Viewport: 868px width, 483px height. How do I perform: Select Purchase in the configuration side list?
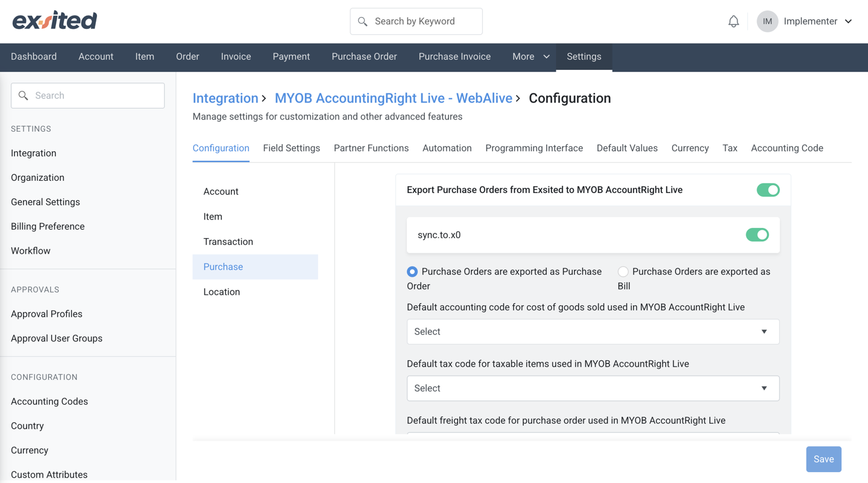(255, 267)
